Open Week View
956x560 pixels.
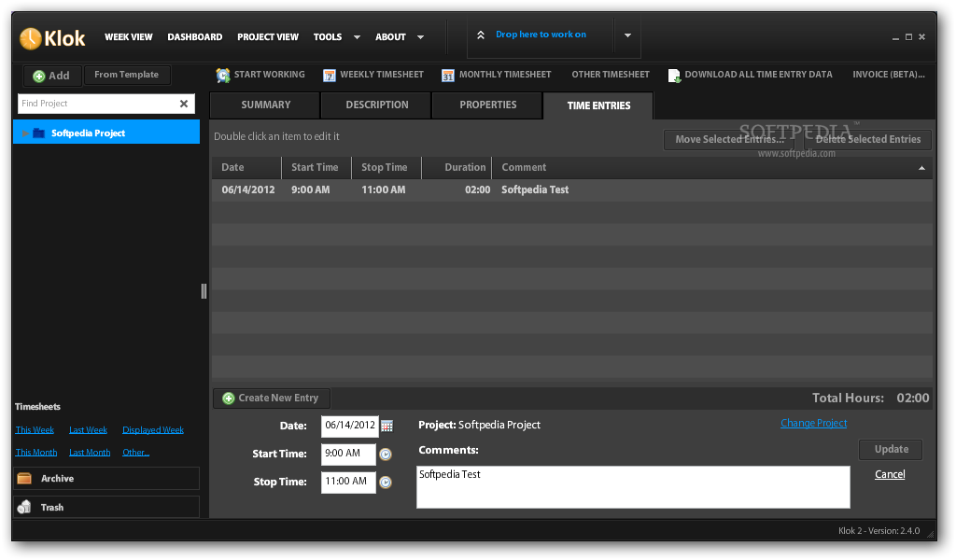click(129, 37)
